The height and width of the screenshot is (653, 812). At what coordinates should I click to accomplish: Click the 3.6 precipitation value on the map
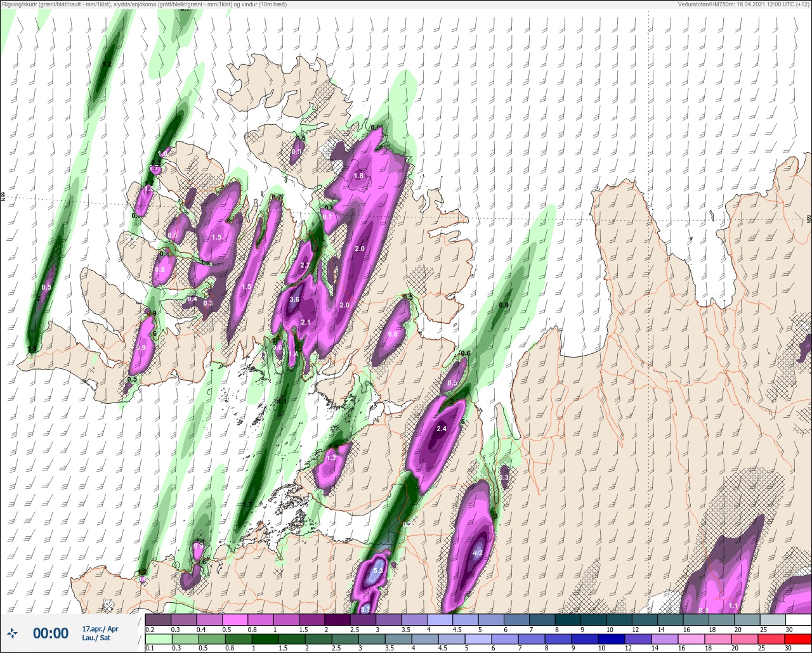294,300
